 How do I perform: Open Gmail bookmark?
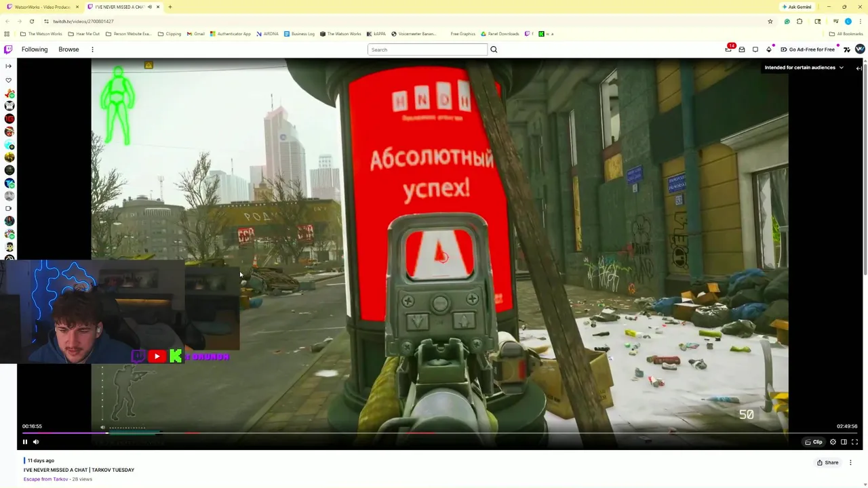[195, 34]
